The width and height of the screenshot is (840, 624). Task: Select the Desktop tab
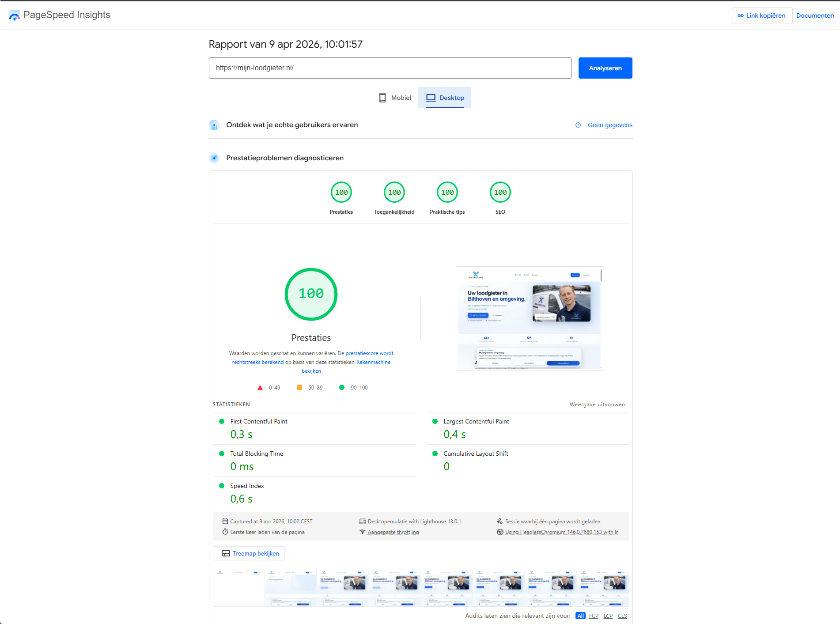click(x=445, y=98)
